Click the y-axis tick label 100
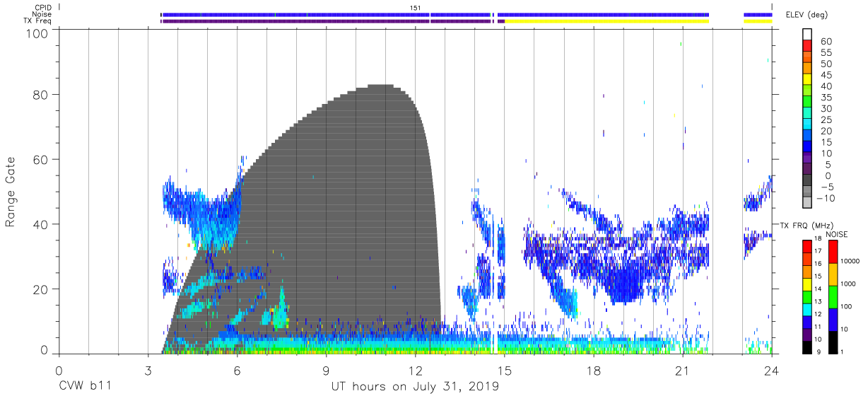This screenshot has width=868, height=401. point(37,33)
